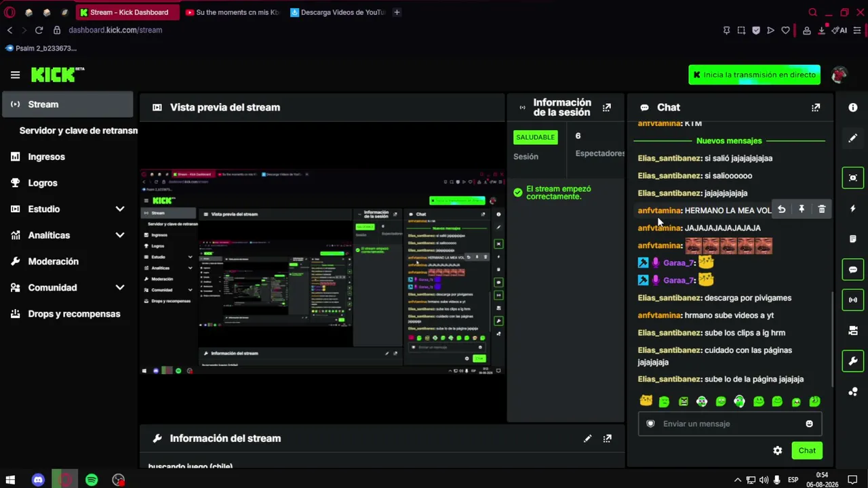
Task: Pin the HERMANO LA MEA VOL message
Action: click(802, 209)
